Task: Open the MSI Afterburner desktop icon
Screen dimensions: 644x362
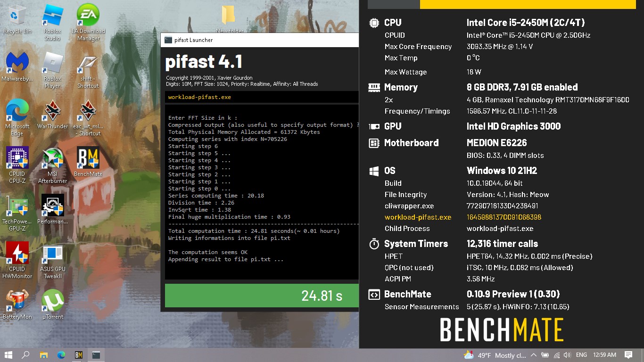Action: [x=52, y=165]
